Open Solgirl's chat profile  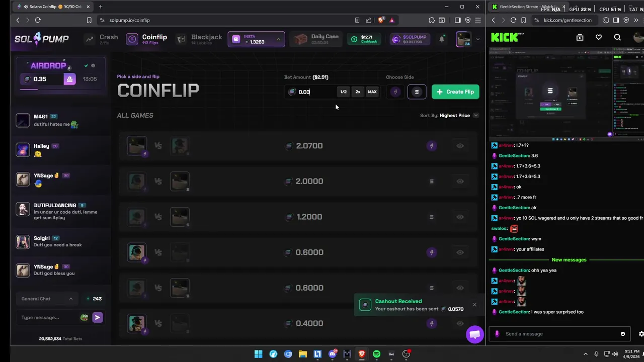click(23, 242)
